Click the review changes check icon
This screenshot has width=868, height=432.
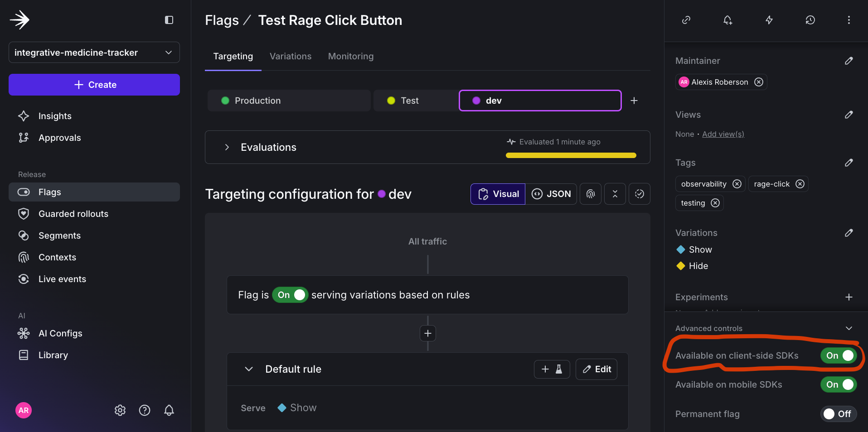640,193
